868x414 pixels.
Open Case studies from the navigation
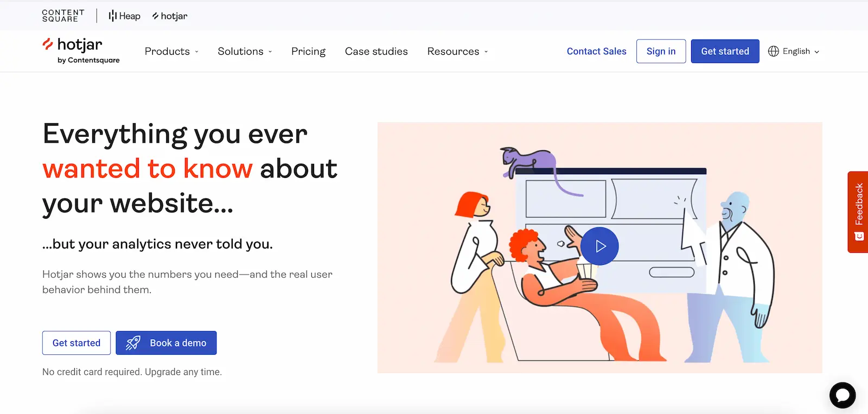(376, 51)
